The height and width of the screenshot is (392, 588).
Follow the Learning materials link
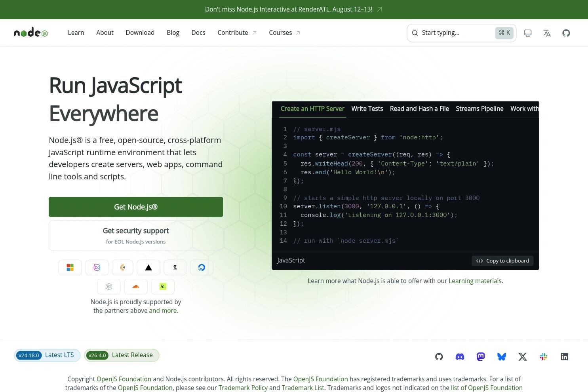tap(475, 281)
